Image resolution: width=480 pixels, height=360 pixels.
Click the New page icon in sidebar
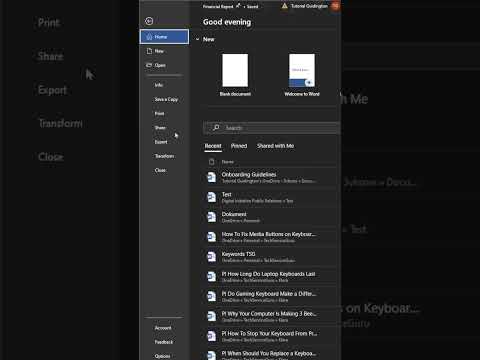click(149, 51)
